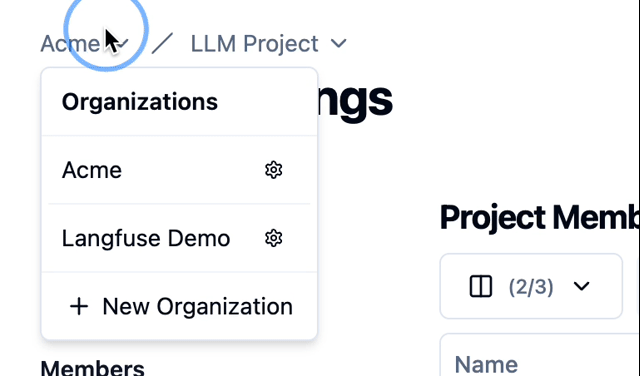Expand the LLM Project breadcrumb dropdown
The width and height of the screenshot is (640, 376).
(269, 43)
